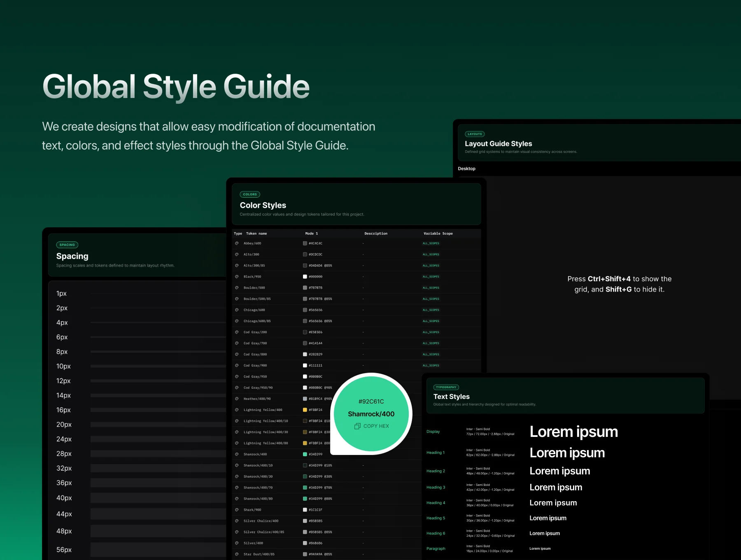The height and width of the screenshot is (560, 741).
Task: Click the ALL_SCOPES value in the Abbey/600 row
Action: pyautogui.click(x=431, y=243)
